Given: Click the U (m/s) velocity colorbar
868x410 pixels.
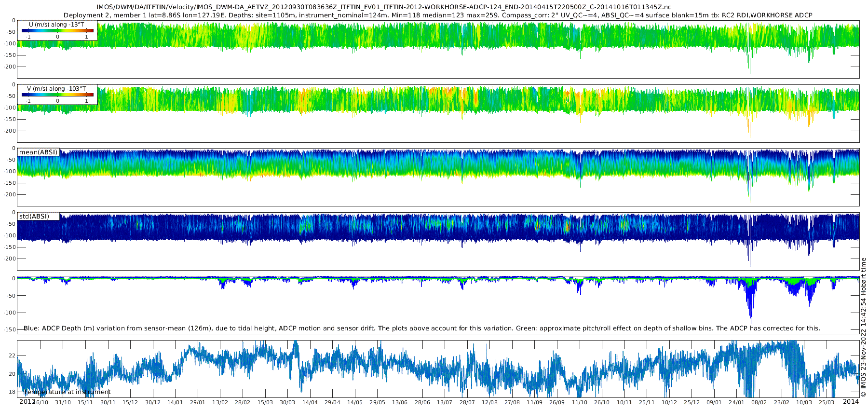Looking at the screenshot, I should (x=57, y=31).
